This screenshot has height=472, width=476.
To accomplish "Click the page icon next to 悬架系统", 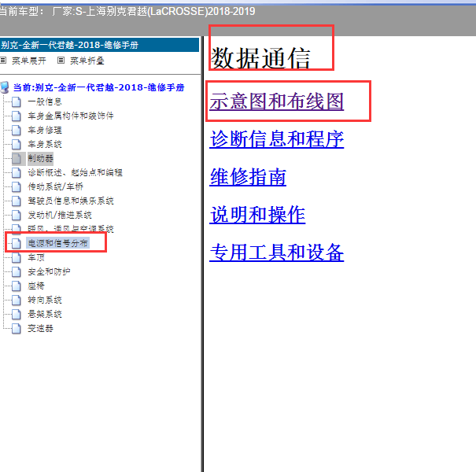I will (x=17, y=314).
